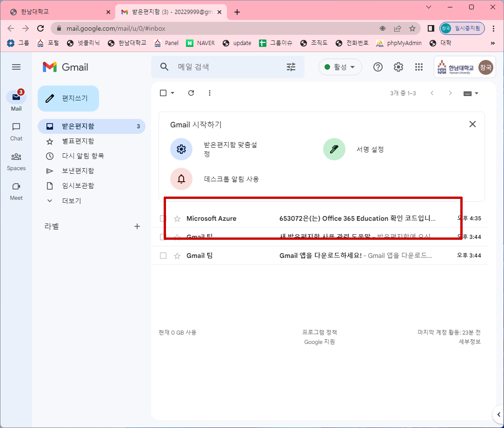The height and width of the screenshot is (428, 504).
Task: Open the Google apps grid
Action: [418, 67]
